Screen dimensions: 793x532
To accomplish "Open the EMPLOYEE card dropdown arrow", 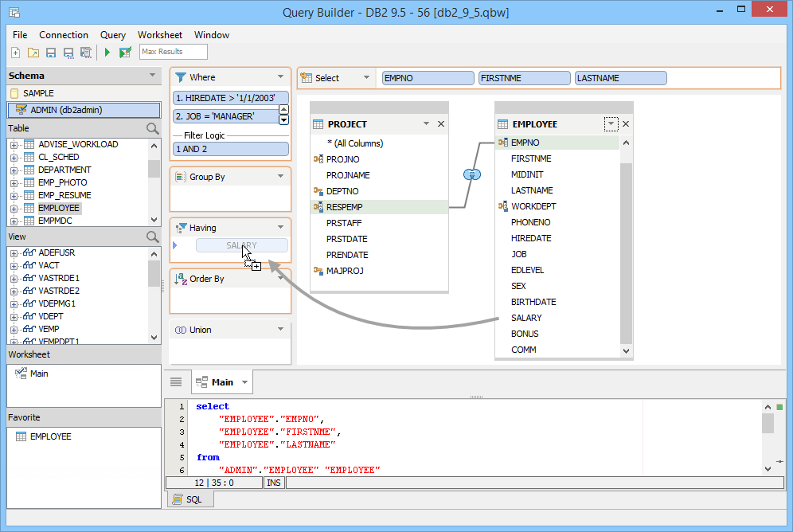I will (611, 123).
